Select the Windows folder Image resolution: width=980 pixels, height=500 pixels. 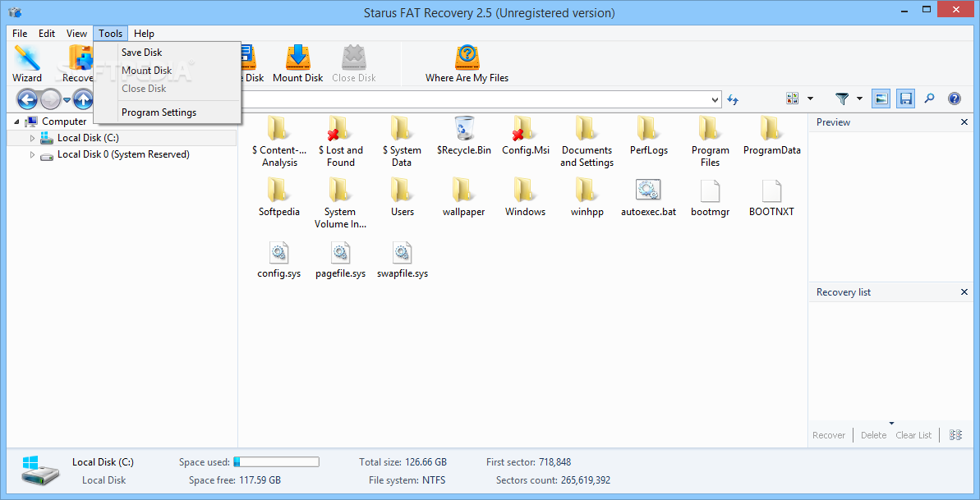pyautogui.click(x=525, y=198)
